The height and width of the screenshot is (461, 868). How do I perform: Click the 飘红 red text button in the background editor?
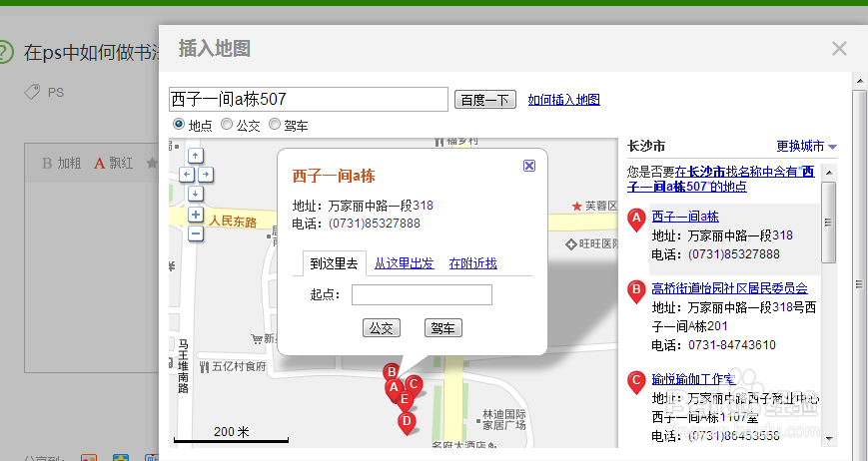pyautogui.click(x=114, y=163)
